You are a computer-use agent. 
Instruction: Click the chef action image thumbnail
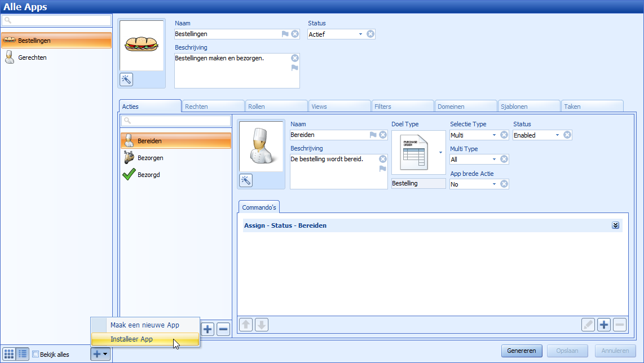coord(261,146)
